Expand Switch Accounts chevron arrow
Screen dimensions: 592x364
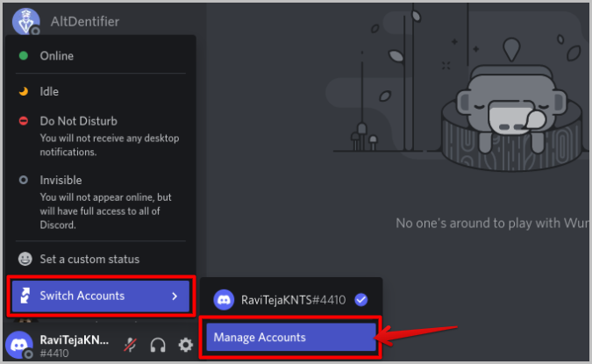point(175,296)
